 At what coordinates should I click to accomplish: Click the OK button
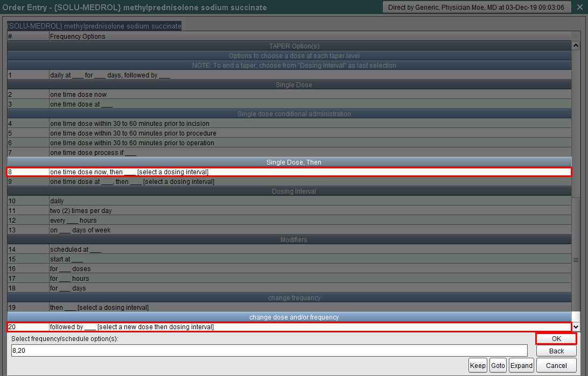[556, 339]
